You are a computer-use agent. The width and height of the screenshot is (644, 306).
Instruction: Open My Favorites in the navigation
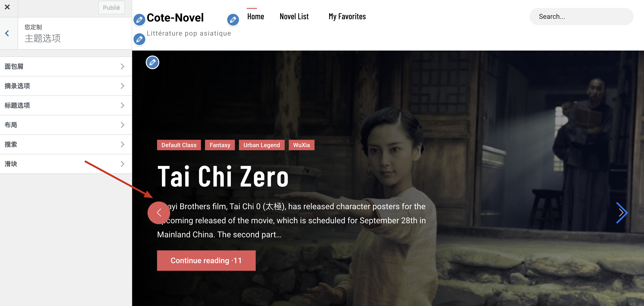[x=347, y=17]
